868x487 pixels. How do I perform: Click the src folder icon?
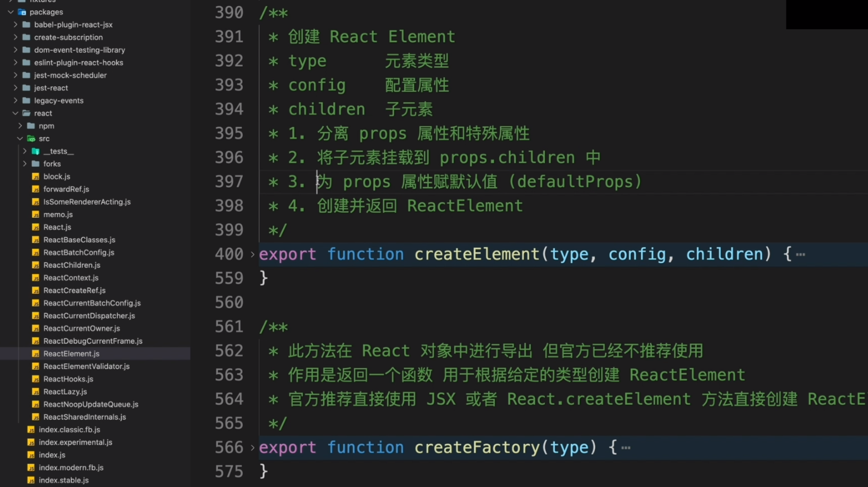(31, 138)
